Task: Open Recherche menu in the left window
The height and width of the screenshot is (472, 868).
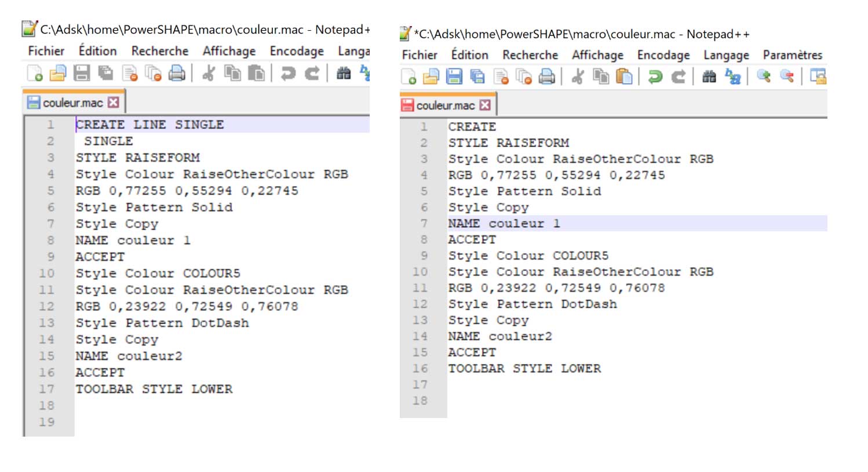Action: pos(159,51)
